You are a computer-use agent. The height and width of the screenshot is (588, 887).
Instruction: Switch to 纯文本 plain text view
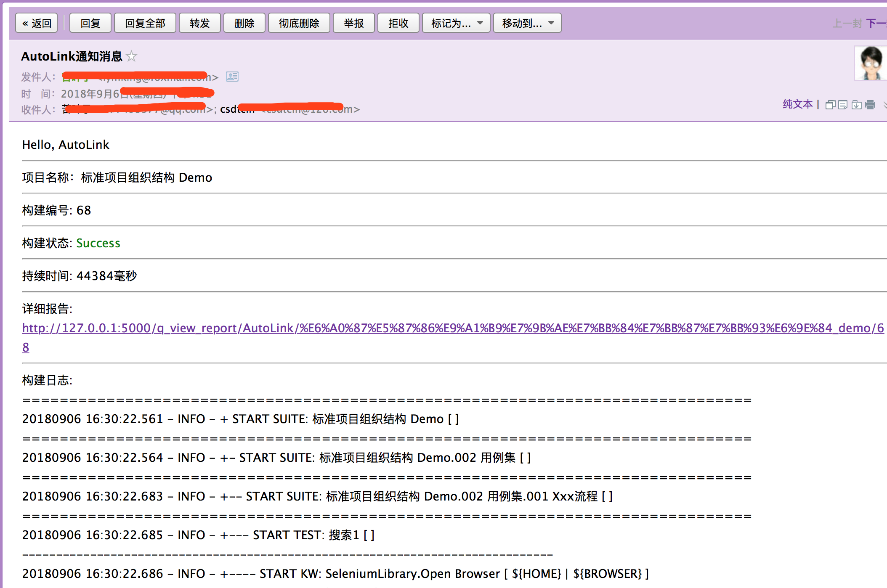click(x=797, y=104)
